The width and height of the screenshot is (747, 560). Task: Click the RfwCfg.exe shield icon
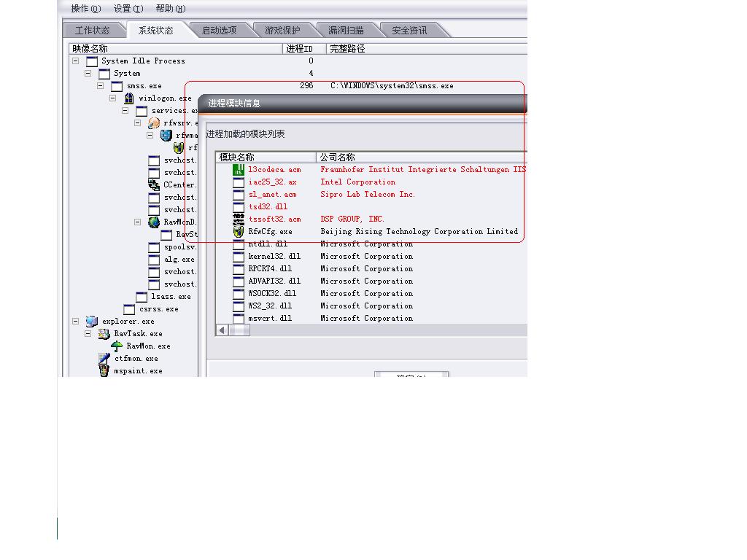[239, 231]
